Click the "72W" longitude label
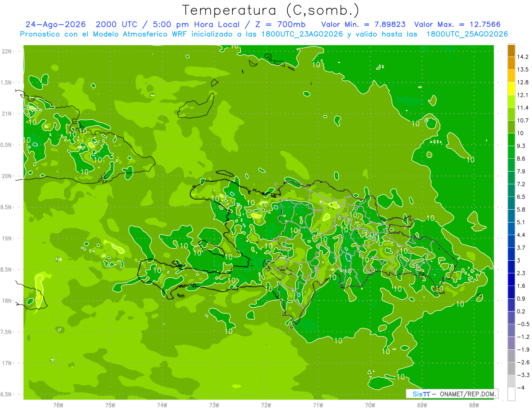532x411 pixels. [266, 405]
